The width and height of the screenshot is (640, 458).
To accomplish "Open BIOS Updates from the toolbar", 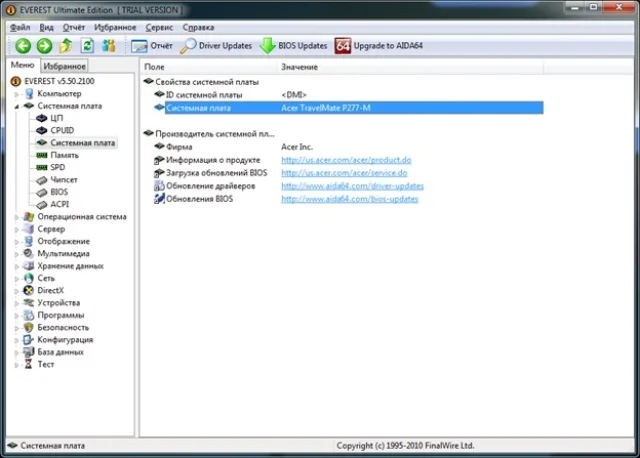I will 293,46.
